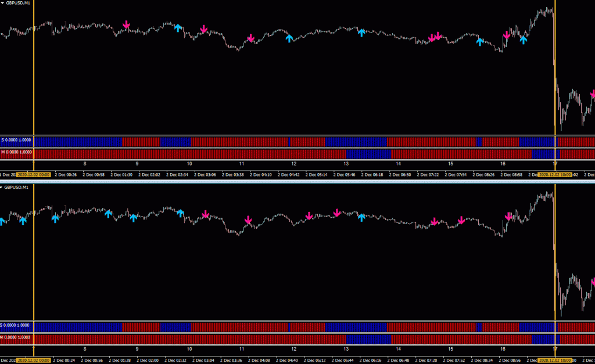
Task: Click the '2 Dec 02:02' time label
Action: (x=149, y=175)
